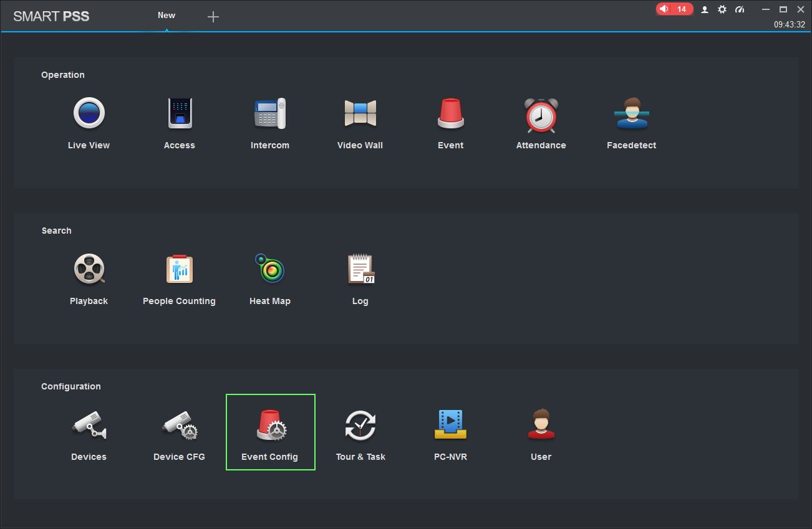Open the Tour & Task module

tap(360, 435)
